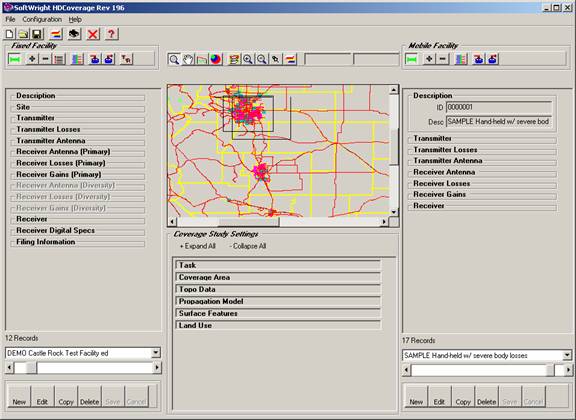Click the stacked layers icon in map toolbar
Screen dimensions: 576x420
click(x=234, y=59)
